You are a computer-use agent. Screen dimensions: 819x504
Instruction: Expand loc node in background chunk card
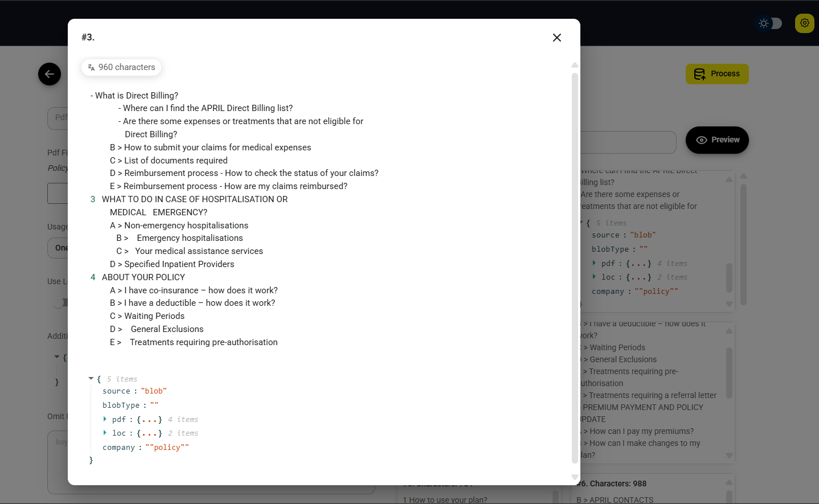[594, 277]
